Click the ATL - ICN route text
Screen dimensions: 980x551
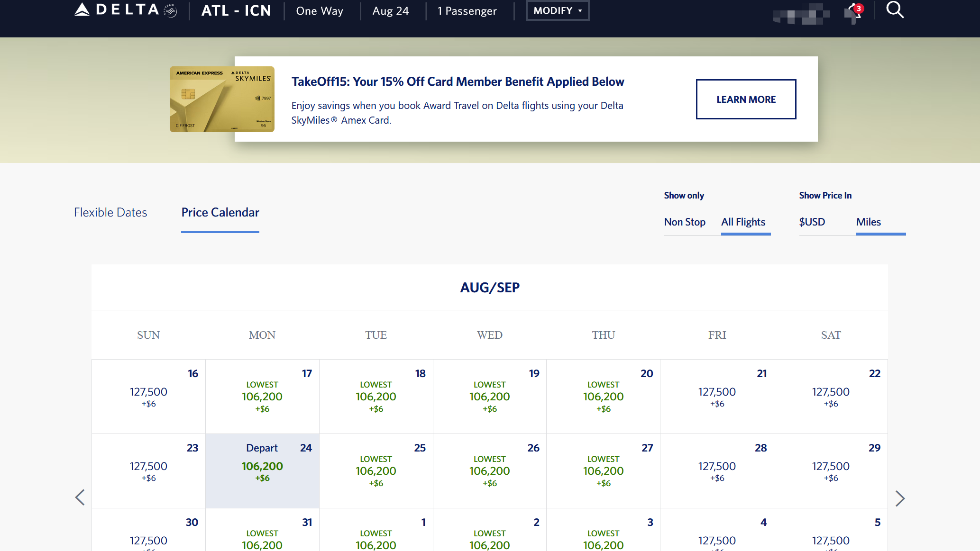click(x=236, y=10)
